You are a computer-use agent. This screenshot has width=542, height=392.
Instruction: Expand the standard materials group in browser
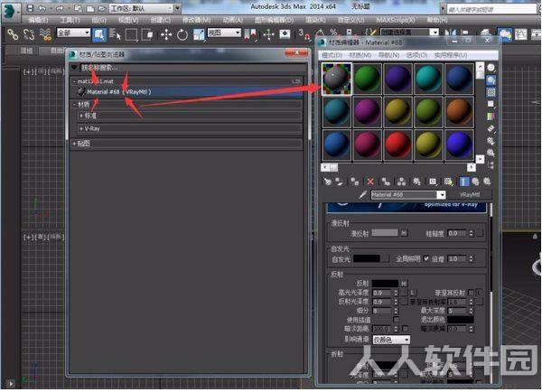coord(81,116)
